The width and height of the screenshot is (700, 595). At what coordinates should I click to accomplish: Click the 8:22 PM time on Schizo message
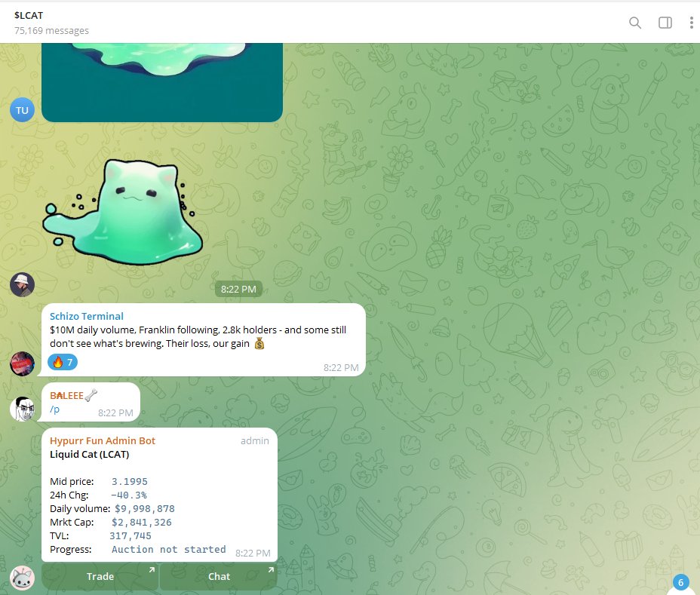[341, 368]
